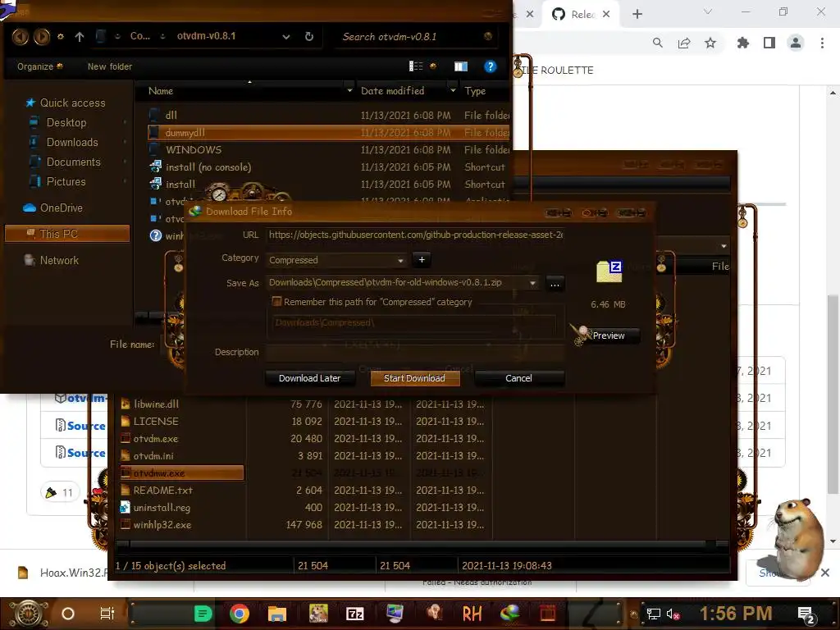Open the Save As path dropdown
840x630 pixels.
pos(532,283)
